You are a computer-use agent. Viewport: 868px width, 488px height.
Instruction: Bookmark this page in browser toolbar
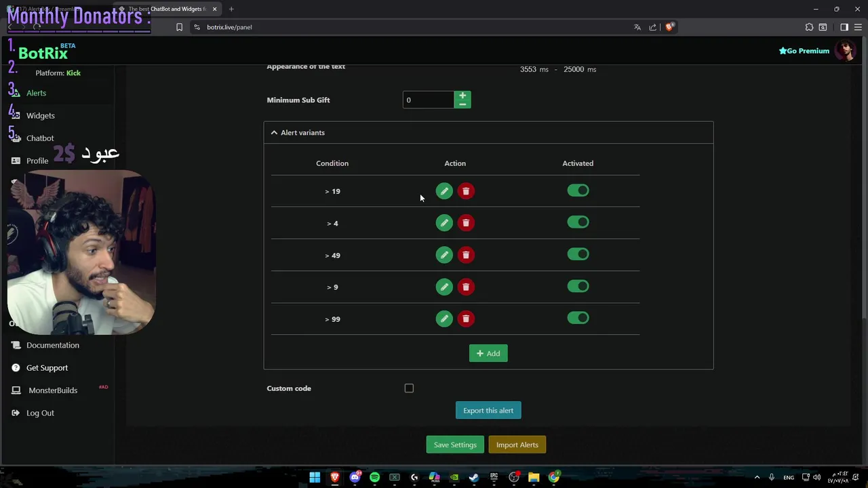[x=179, y=27]
